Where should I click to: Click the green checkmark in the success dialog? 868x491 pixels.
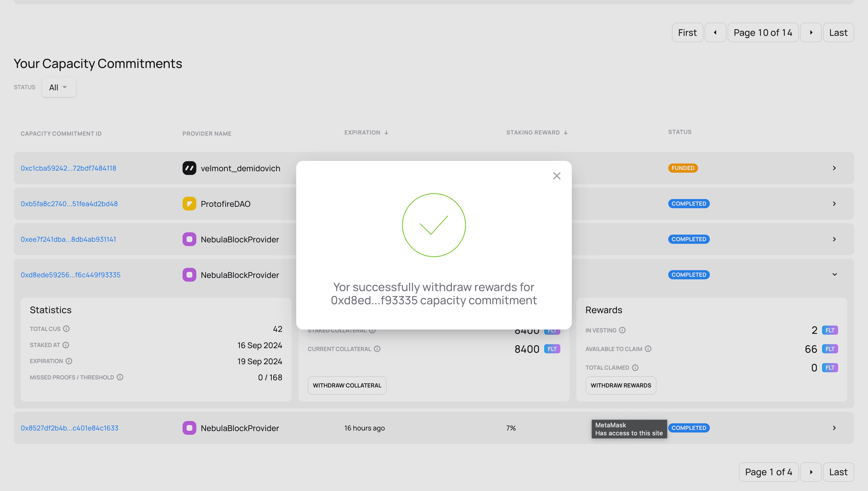point(434,225)
